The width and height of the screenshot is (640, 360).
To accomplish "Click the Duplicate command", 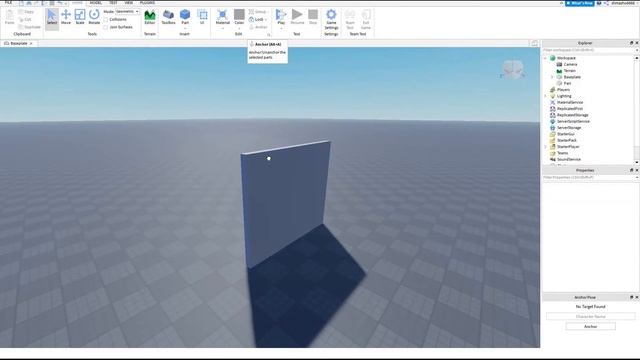I will point(29,27).
